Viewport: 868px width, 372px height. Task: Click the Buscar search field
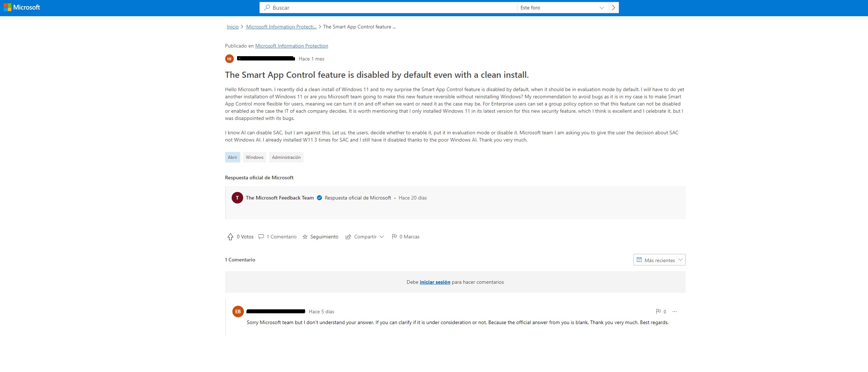pyautogui.click(x=388, y=8)
